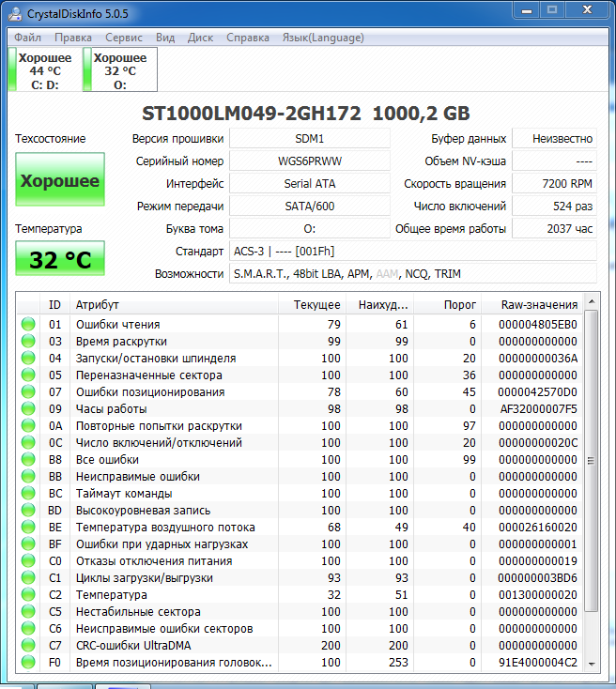Image resolution: width=616 pixels, height=689 pixels.
Task: Click the Порог column header
Action: (448, 304)
